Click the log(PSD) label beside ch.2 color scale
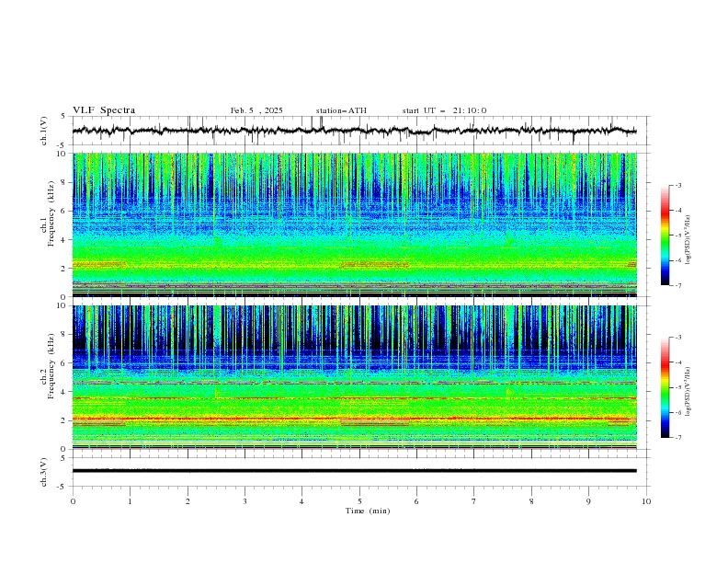728x563 pixels. pyautogui.click(x=688, y=392)
